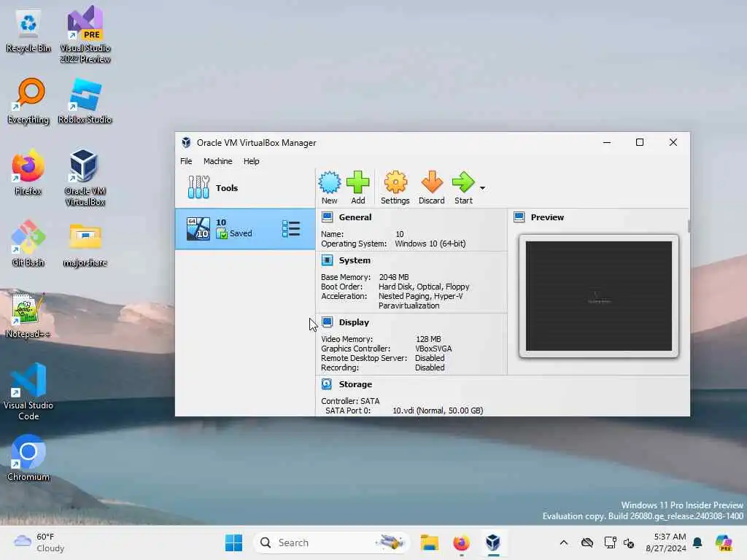Click VirtualBox logo in title bar
The height and width of the screenshot is (560, 747).
click(x=186, y=142)
